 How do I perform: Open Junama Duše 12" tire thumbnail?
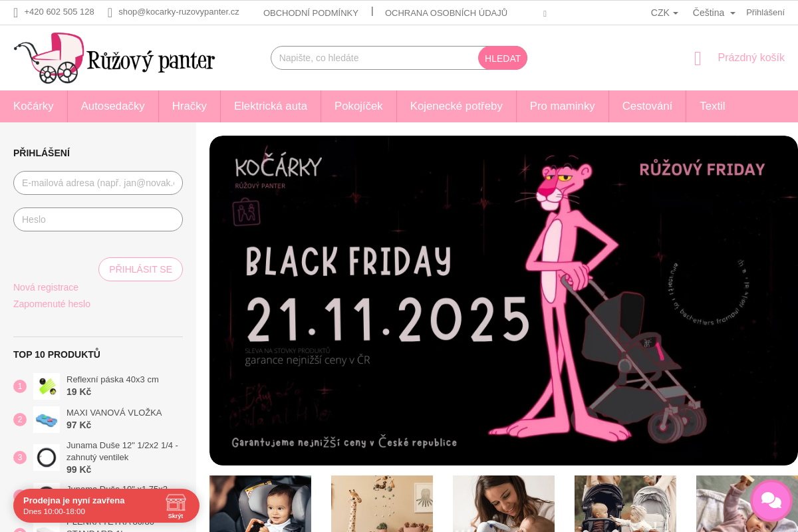coord(47,458)
